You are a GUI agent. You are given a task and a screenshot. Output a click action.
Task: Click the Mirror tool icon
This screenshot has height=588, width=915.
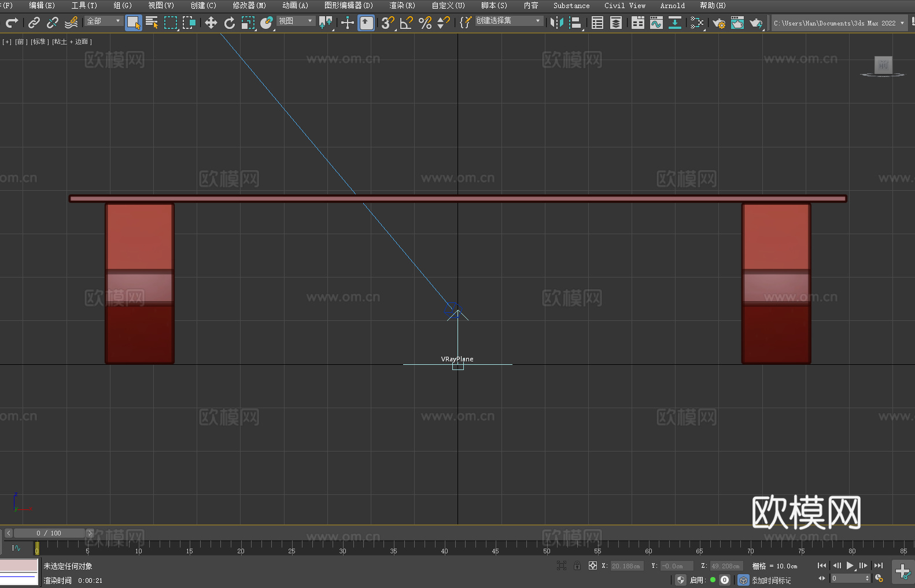557,23
